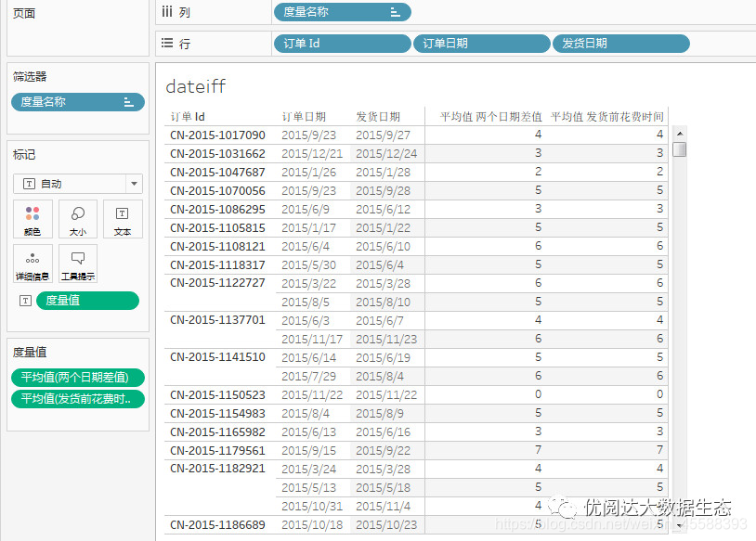Viewport: 756px width, 541px height.
Task: Click the text type icon beside 度量值 pill
Action: 26,301
